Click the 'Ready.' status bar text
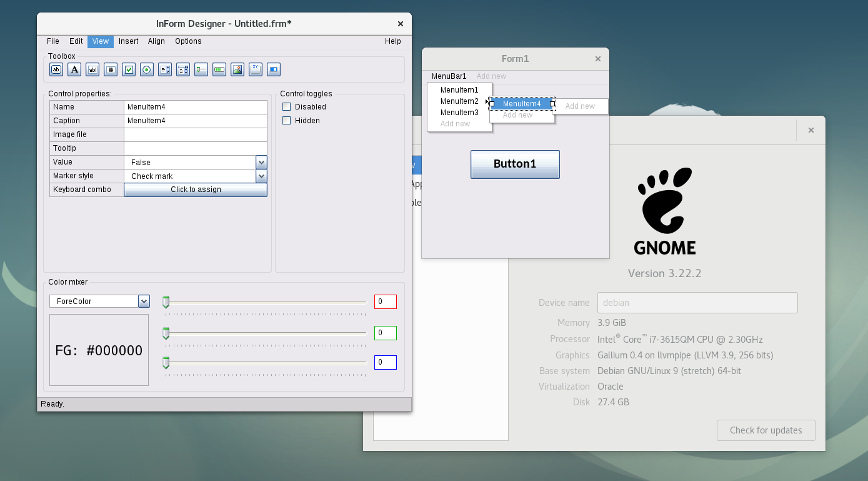 (52, 404)
